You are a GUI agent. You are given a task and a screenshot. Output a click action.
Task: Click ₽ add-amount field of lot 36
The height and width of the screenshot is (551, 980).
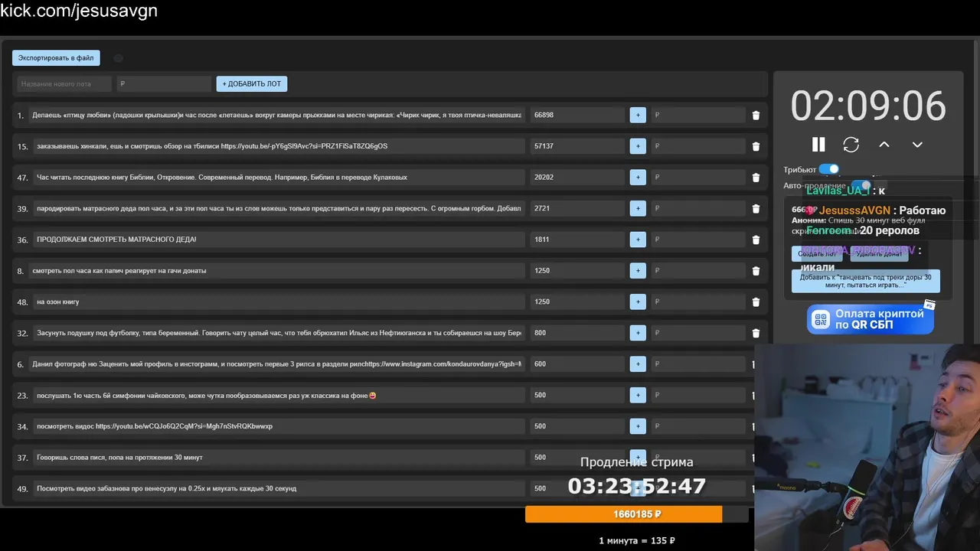point(697,240)
